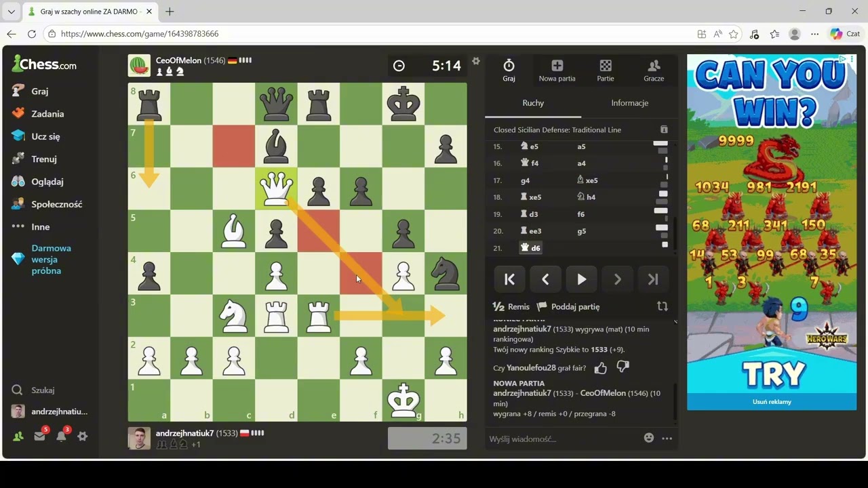
Task: Open Społeczność community section
Action: (56, 204)
